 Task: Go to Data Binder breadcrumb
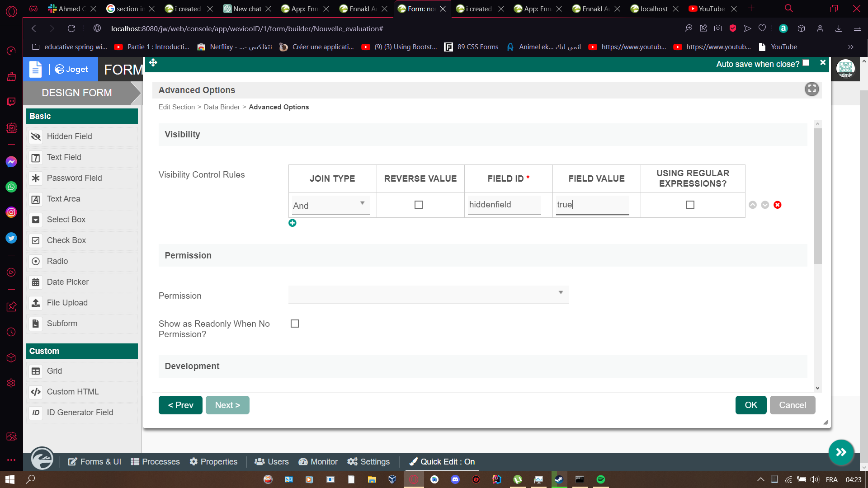click(222, 107)
